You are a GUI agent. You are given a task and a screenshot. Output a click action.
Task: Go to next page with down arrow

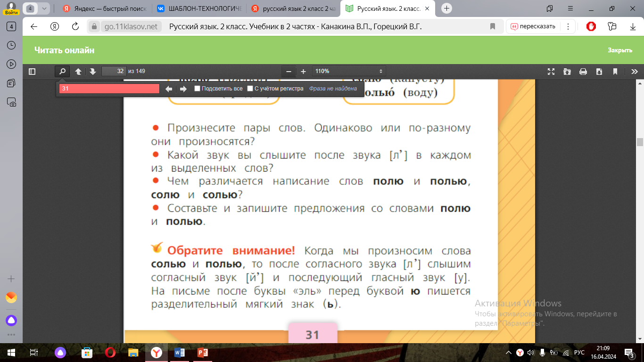pyautogui.click(x=93, y=72)
